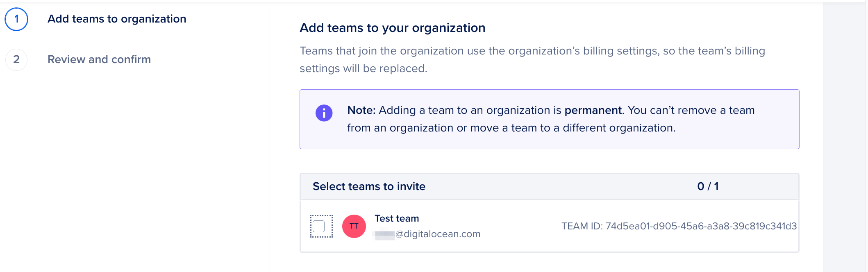Check the Test team checkbox
Screen dimensions: 868x272
(x=319, y=226)
